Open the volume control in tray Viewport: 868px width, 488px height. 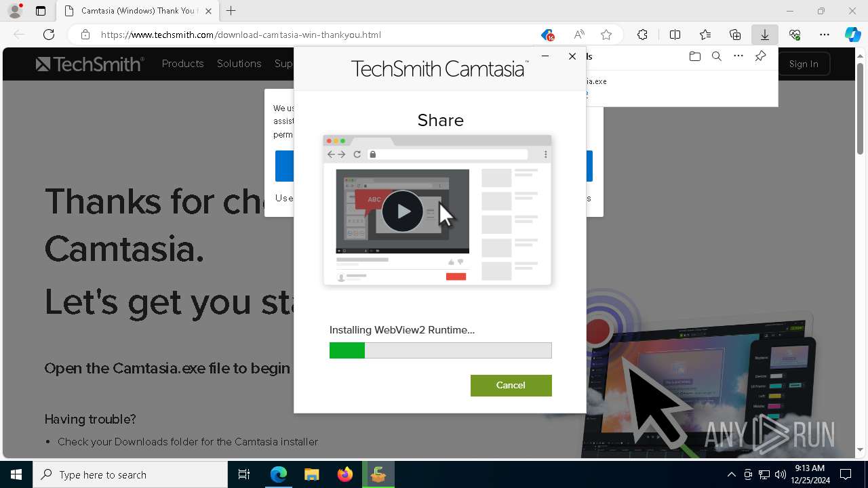(780, 474)
